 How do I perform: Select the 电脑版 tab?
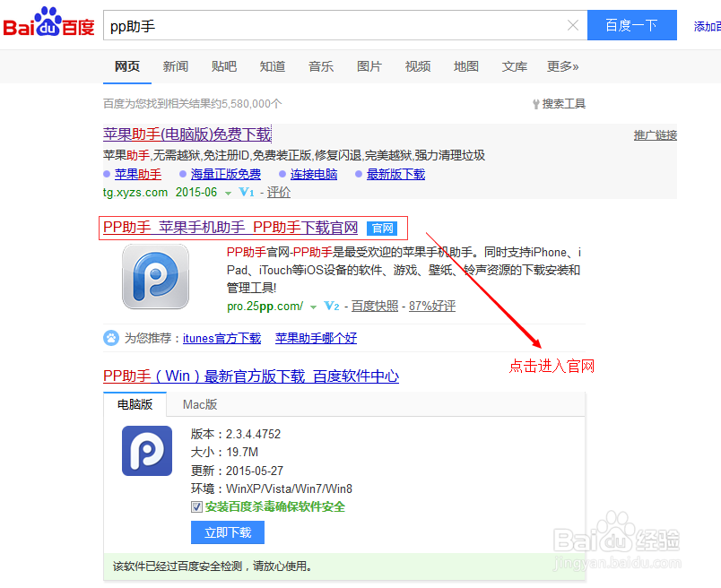pos(135,404)
